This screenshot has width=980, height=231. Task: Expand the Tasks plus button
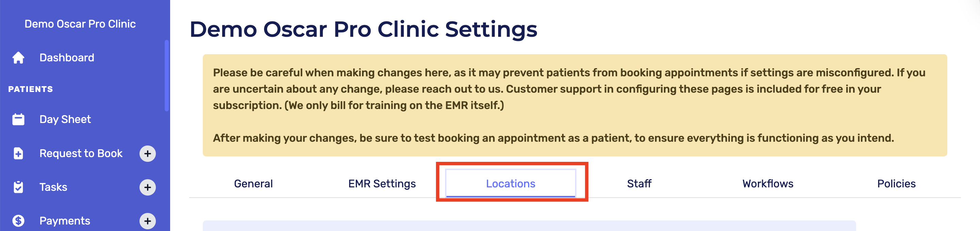pyautogui.click(x=148, y=187)
